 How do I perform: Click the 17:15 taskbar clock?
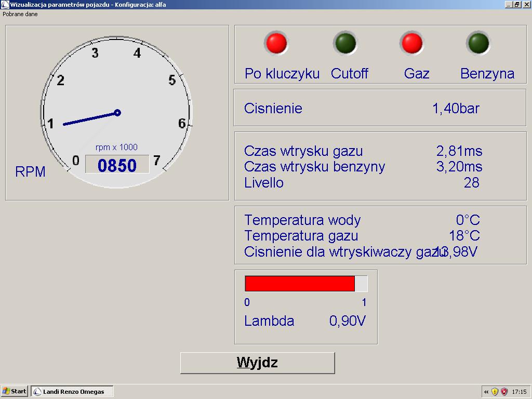tap(519, 392)
